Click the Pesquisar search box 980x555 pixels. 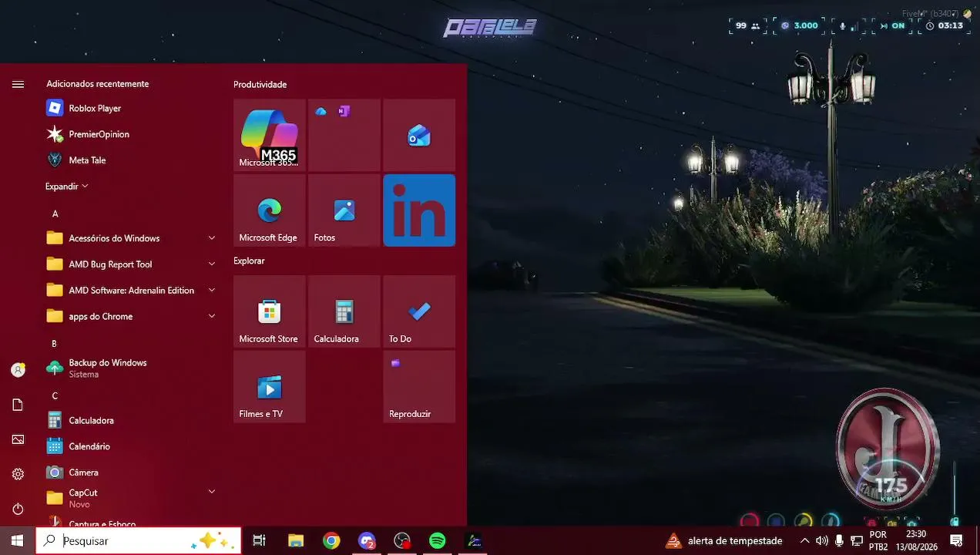pyautogui.click(x=139, y=541)
